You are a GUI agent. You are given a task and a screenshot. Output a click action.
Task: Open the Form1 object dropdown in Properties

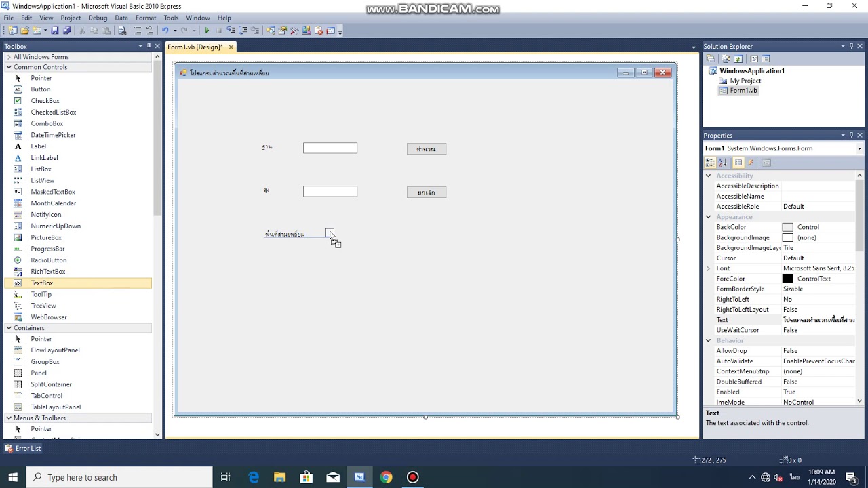(859, 148)
